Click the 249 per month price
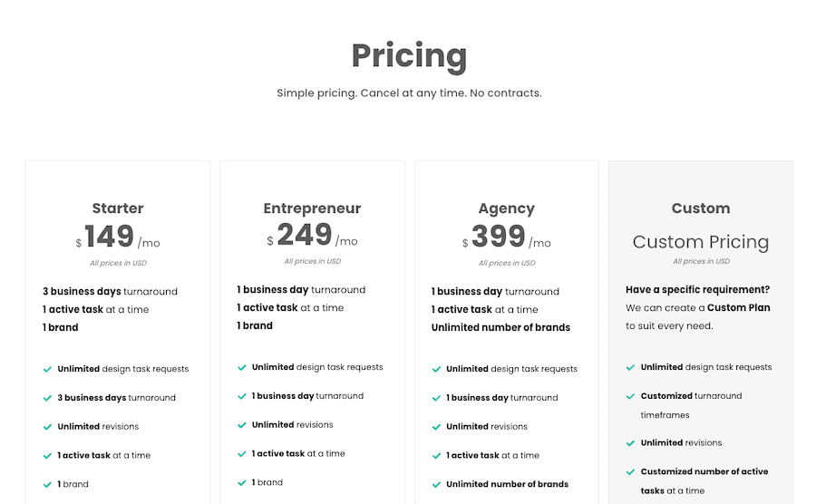Image resolution: width=816 pixels, height=504 pixels. 312,235
